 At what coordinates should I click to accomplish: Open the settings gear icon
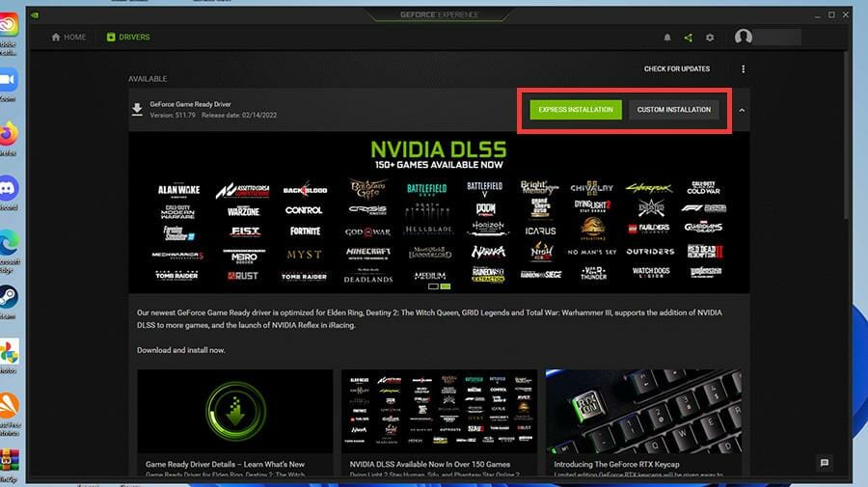tap(710, 37)
